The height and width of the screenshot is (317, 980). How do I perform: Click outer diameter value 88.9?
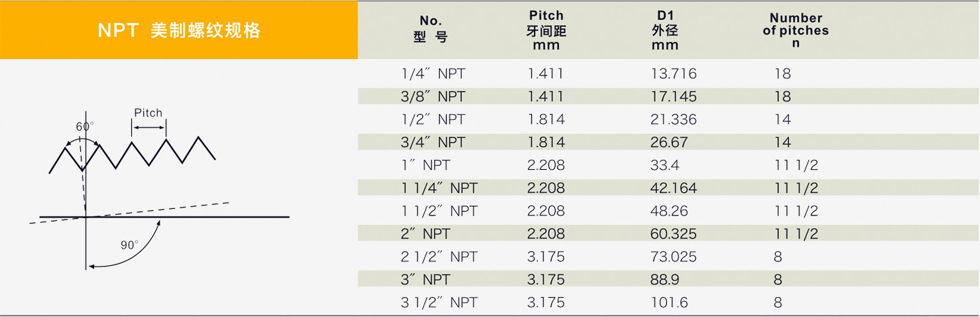[664, 280]
